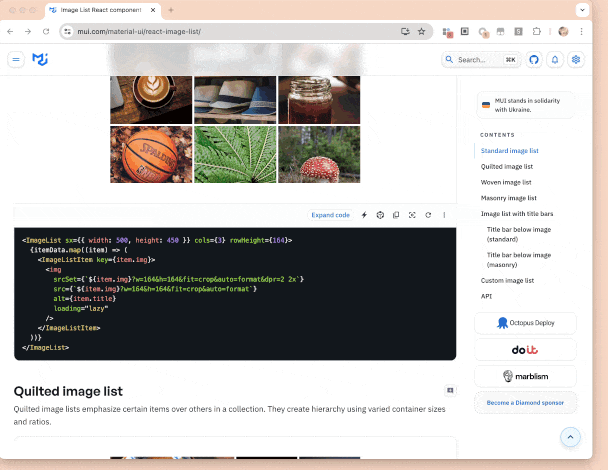Copy the demo source code

[396, 215]
